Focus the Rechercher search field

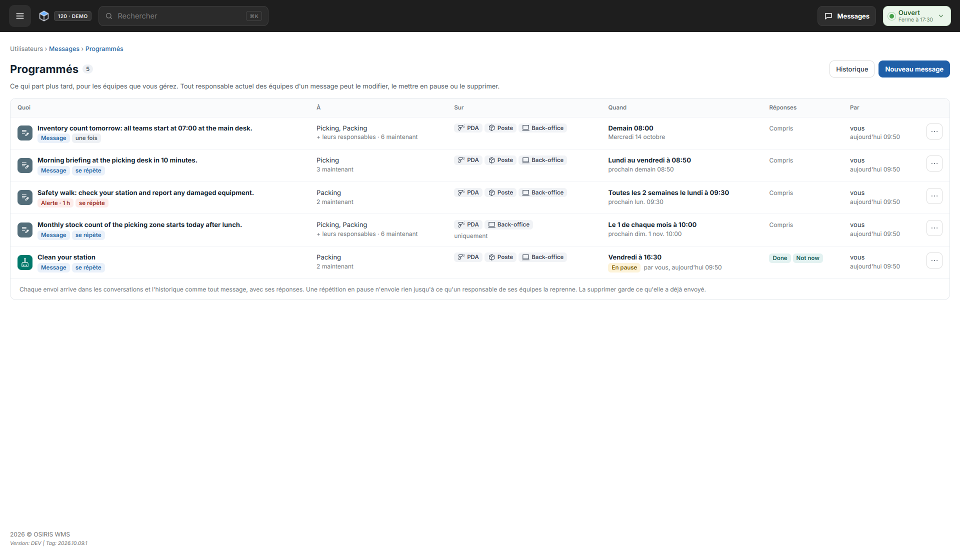point(183,16)
